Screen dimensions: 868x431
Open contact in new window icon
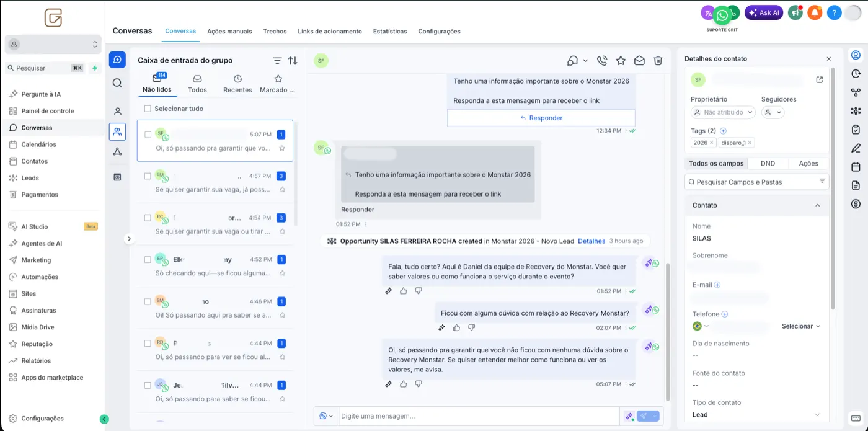click(x=820, y=79)
